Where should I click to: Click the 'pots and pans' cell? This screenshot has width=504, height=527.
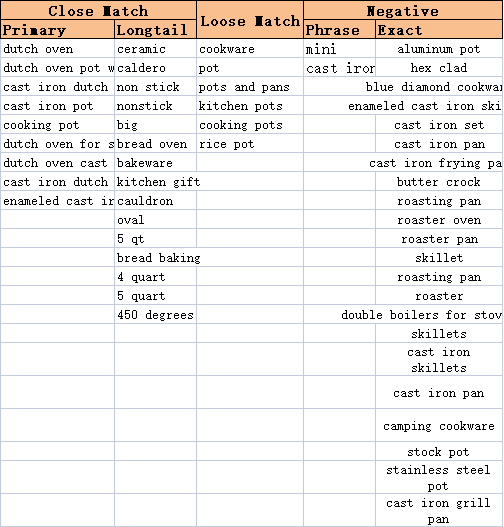click(250, 87)
